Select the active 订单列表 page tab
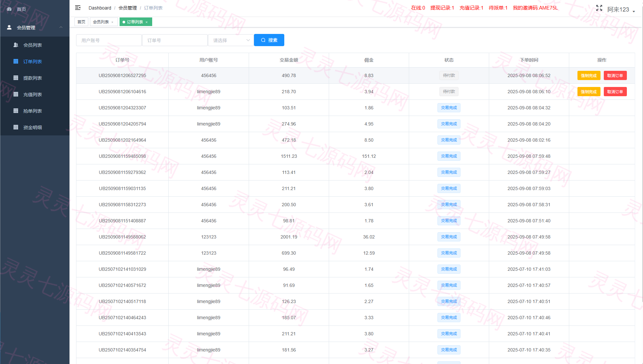Image resolution: width=643 pixels, height=364 pixels. tap(135, 22)
